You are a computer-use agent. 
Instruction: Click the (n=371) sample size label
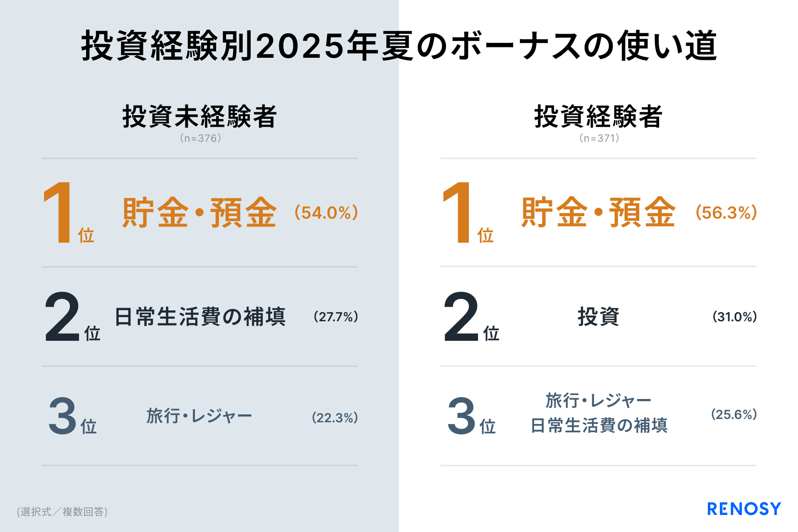click(599, 138)
